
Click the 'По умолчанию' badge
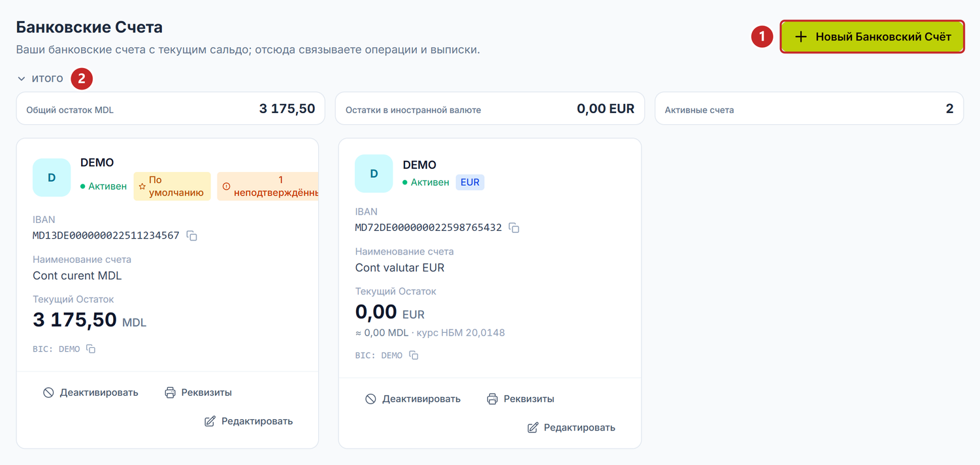tap(172, 186)
